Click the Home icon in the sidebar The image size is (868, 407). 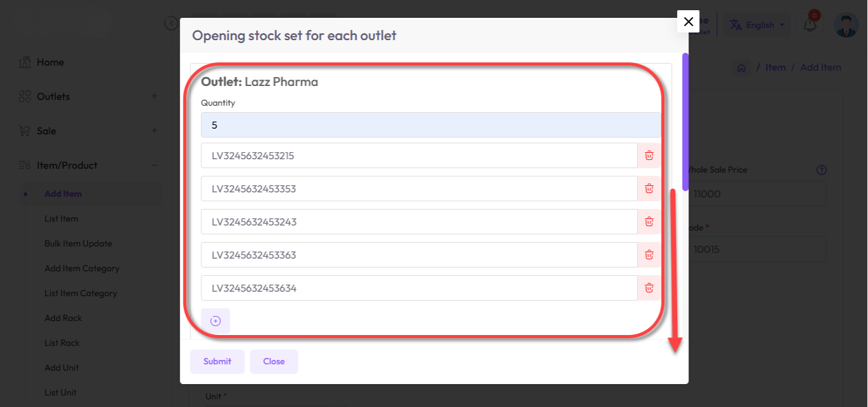[x=25, y=62]
